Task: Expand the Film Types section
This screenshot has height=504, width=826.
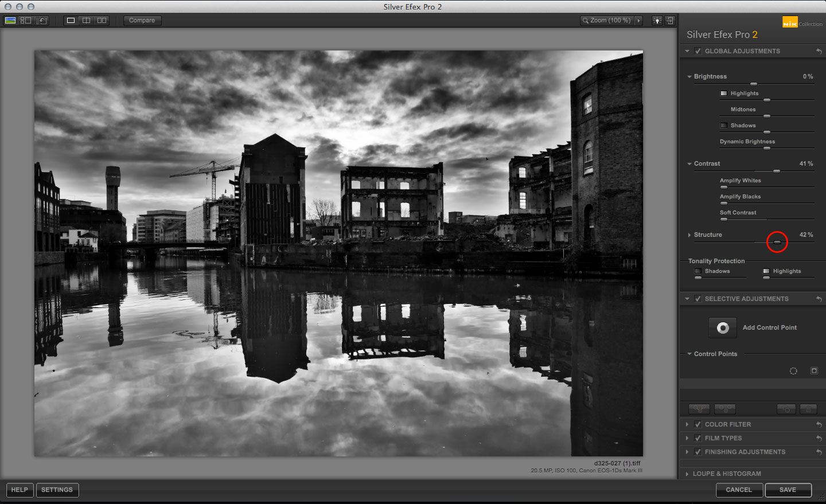Action: point(687,438)
